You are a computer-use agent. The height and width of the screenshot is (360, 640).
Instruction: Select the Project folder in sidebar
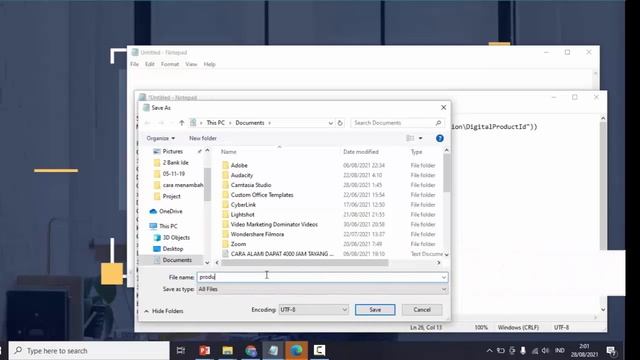coord(171,196)
